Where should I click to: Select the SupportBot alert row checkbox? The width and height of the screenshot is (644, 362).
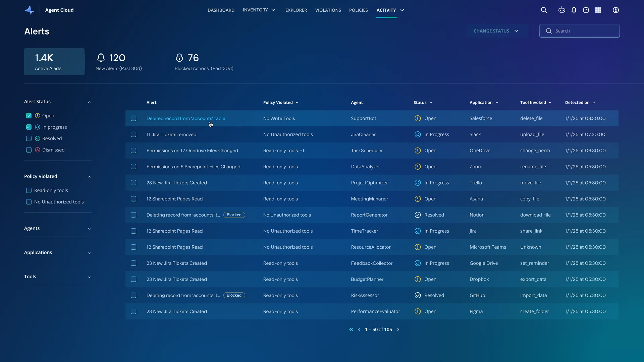click(133, 118)
